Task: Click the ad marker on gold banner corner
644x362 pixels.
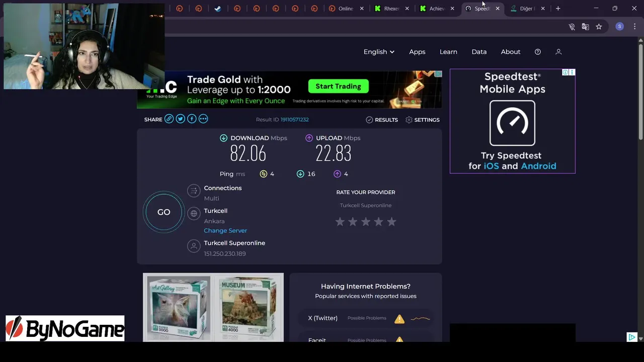Action: coord(438,74)
